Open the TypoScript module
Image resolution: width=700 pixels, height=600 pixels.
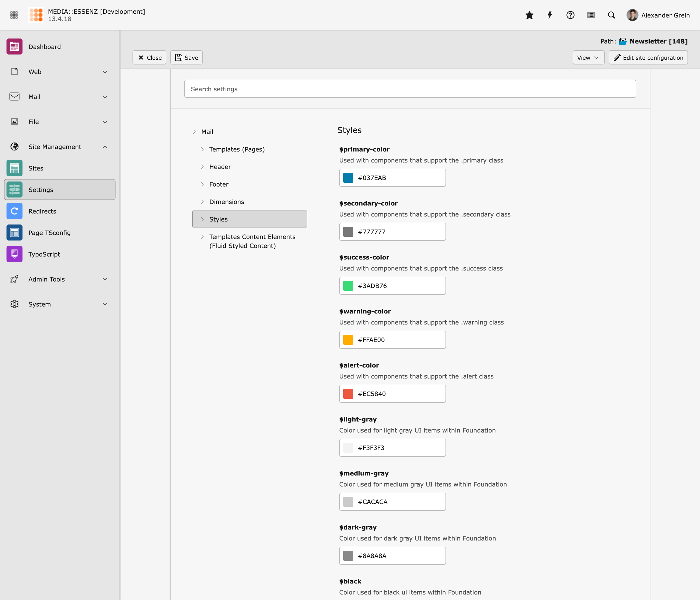[44, 254]
